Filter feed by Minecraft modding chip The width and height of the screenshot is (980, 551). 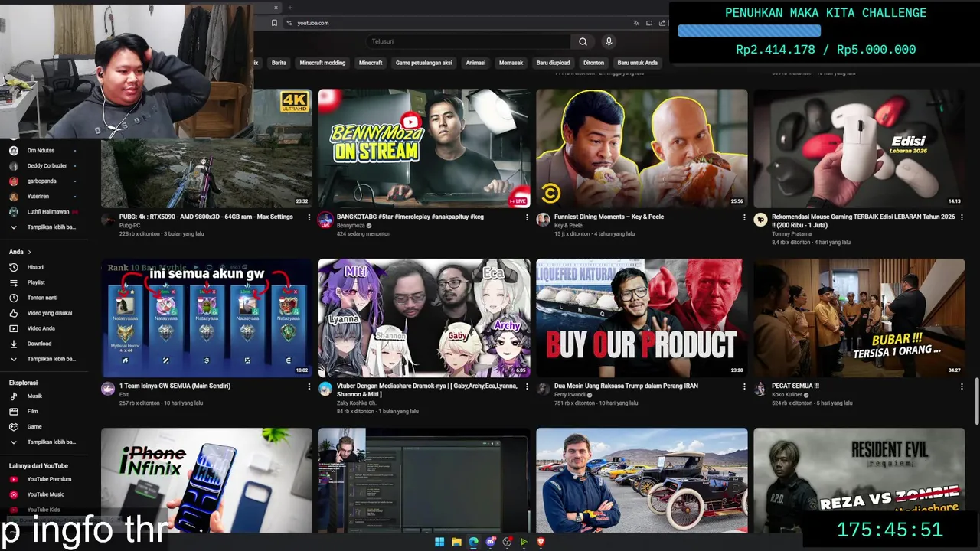(x=322, y=63)
